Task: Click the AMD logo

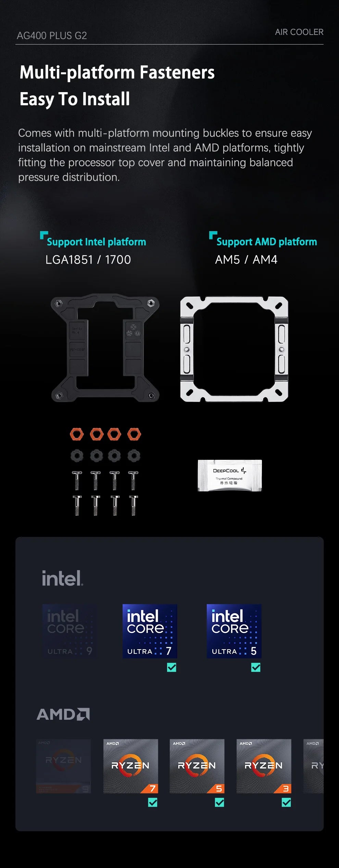Action: click(x=63, y=714)
